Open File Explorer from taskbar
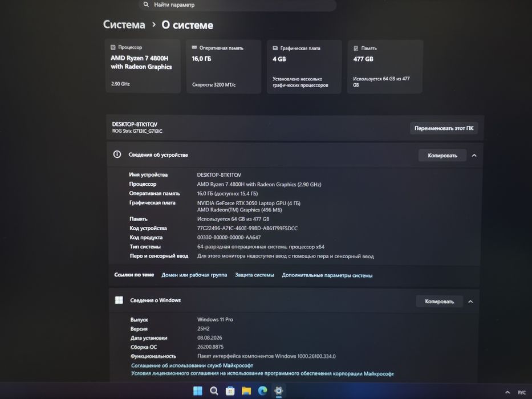The width and height of the screenshot is (532, 399). pyautogui.click(x=246, y=391)
